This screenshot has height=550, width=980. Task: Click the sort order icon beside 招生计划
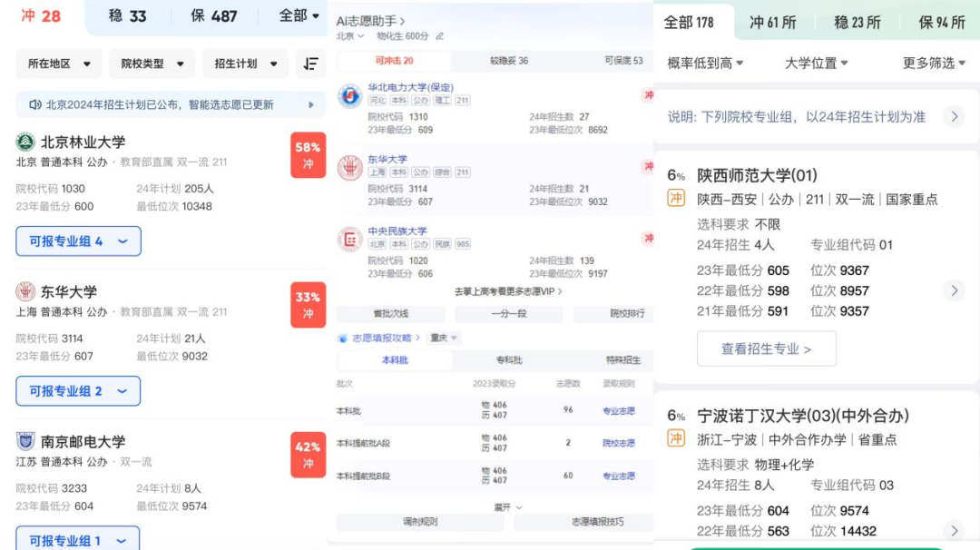[311, 64]
